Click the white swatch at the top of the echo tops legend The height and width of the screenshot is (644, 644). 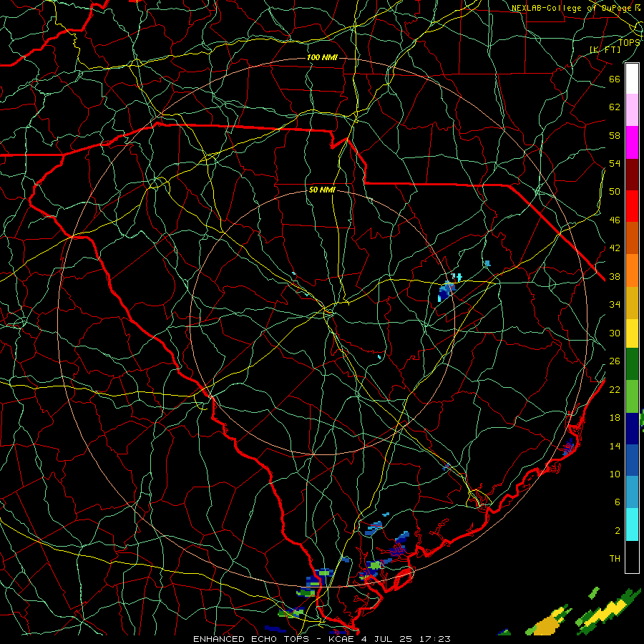coord(632,79)
